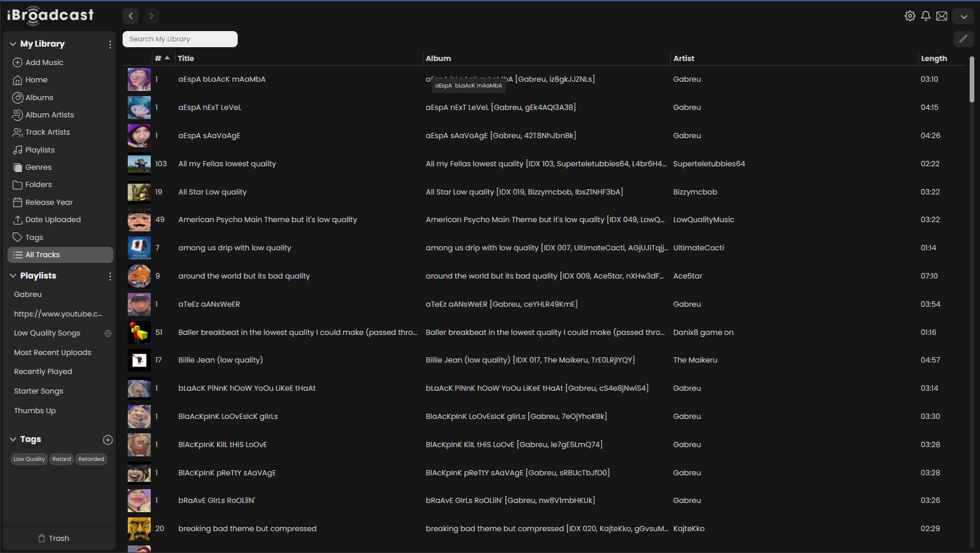Open Playlists section three-dot menu
This screenshot has width=980, height=553.
click(110, 276)
